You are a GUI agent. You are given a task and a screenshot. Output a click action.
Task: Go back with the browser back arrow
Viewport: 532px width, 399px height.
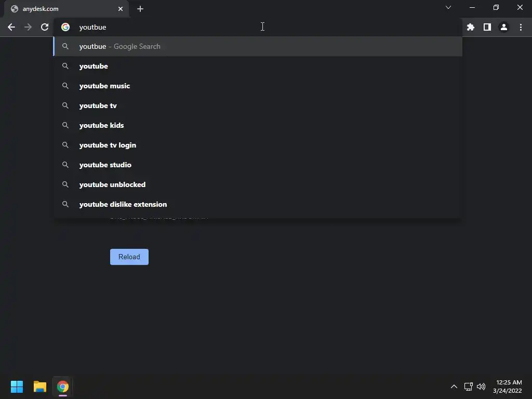click(x=11, y=27)
